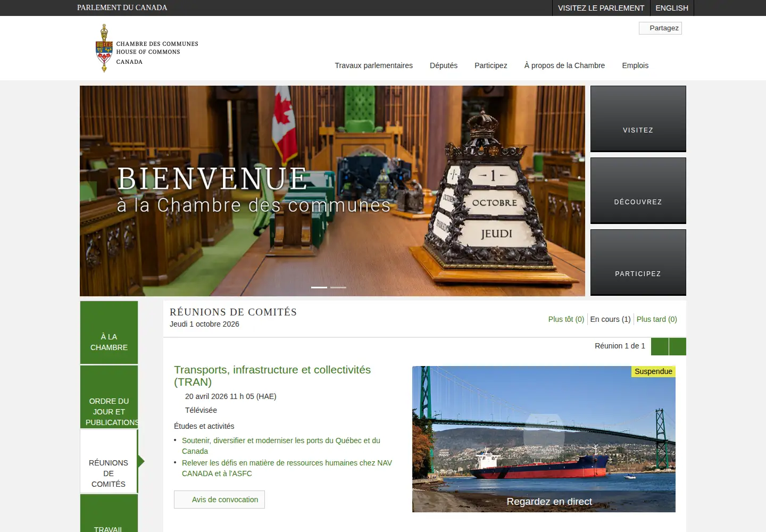Screen dimensions: 766x532
Task: Open VISITEZ LE PARLEMENT in top bar
Action: click(x=601, y=8)
